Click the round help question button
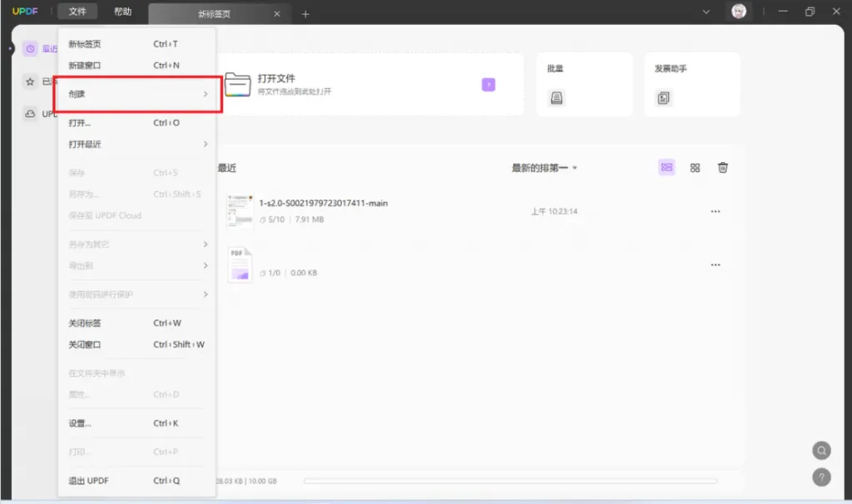 pos(821,477)
